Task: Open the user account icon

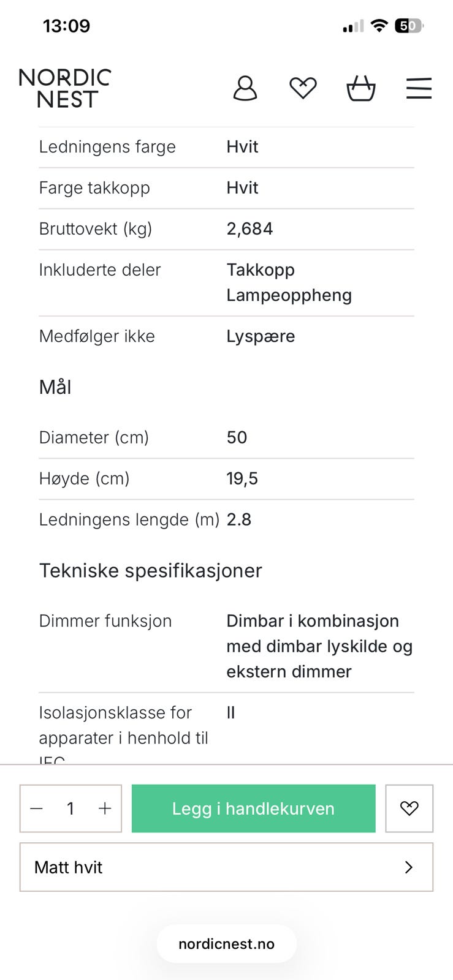Action: pyautogui.click(x=245, y=88)
